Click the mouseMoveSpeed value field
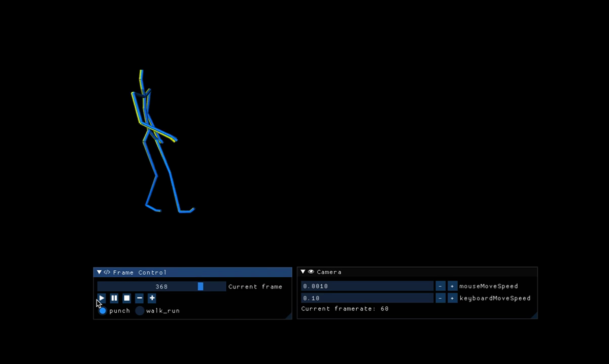The height and width of the screenshot is (364, 609). 367,286
